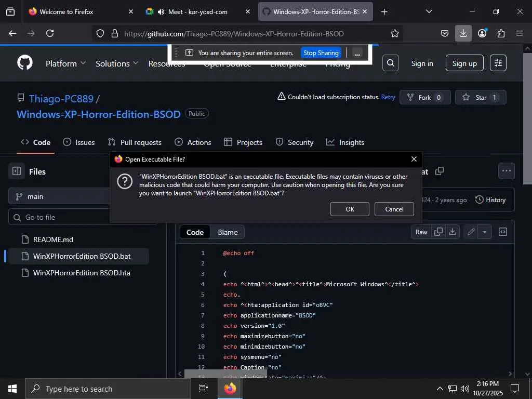Download the raw file

pos(453,232)
